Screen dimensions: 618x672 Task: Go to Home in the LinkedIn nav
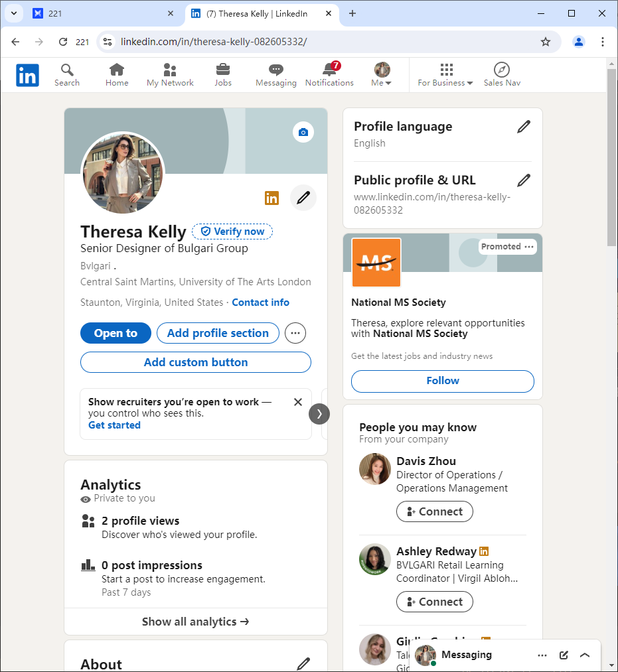pyautogui.click(x=117, y=75)
